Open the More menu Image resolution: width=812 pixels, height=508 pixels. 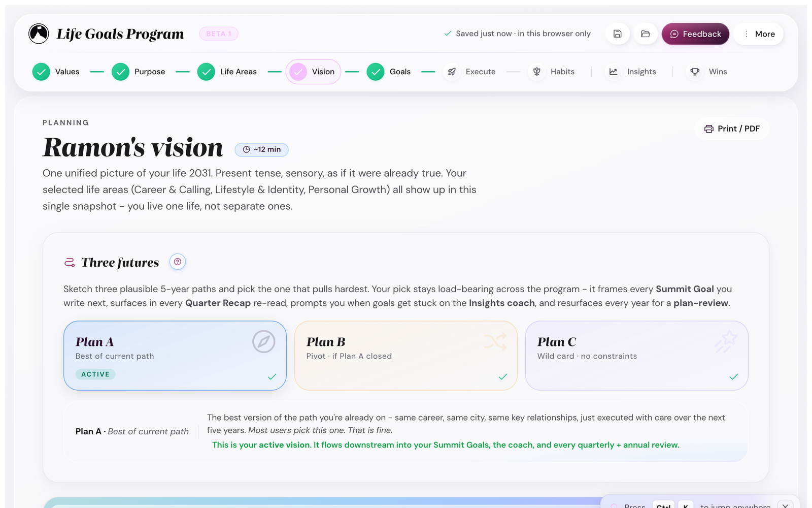[759, 34]
